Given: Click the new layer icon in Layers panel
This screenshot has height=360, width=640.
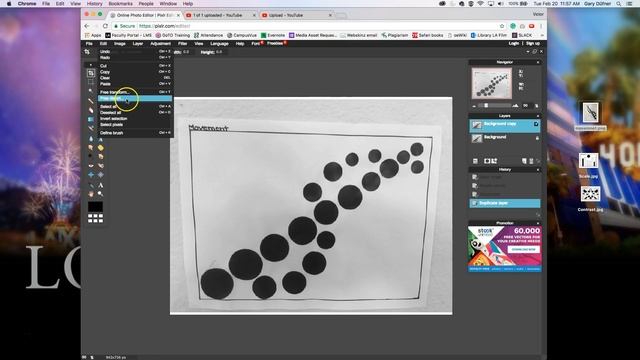Looking at the screenshot, I should [x=524, y=161].
